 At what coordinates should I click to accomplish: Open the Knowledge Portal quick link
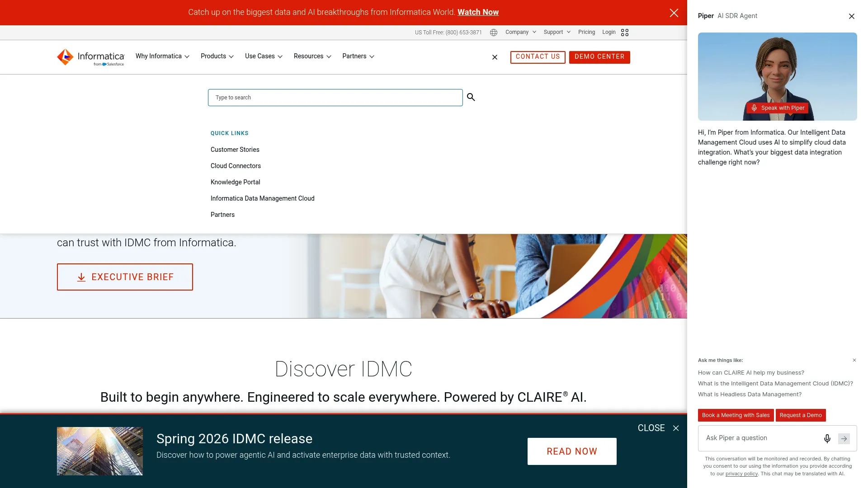tap(235, 182)
